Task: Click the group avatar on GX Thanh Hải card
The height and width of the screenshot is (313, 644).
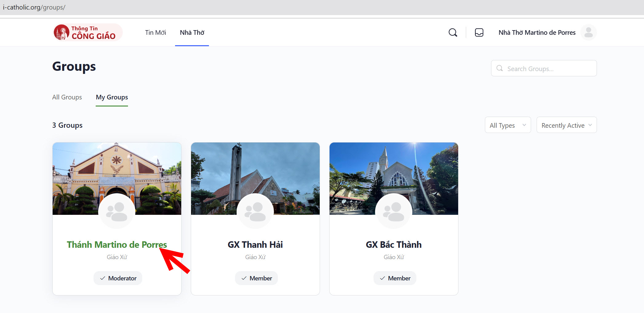Action: pyautogui.click(x=255, y=211)
